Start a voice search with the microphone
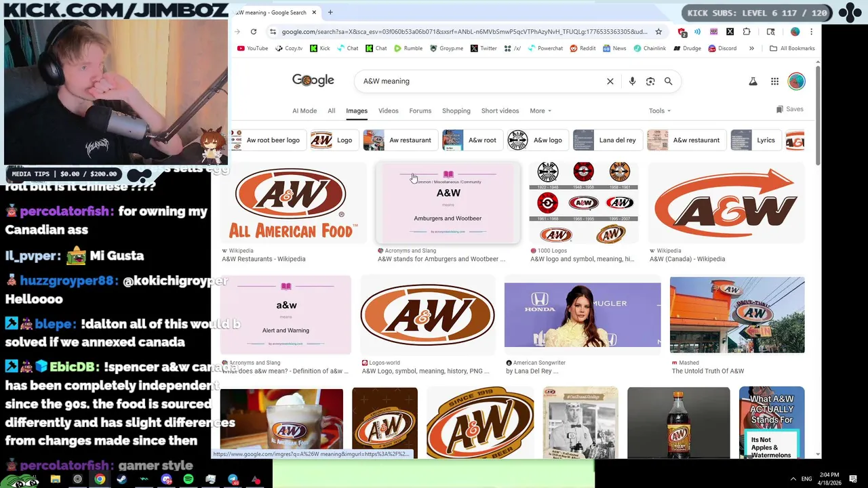The height and width of the screenshot is (488, 868). 632,81
